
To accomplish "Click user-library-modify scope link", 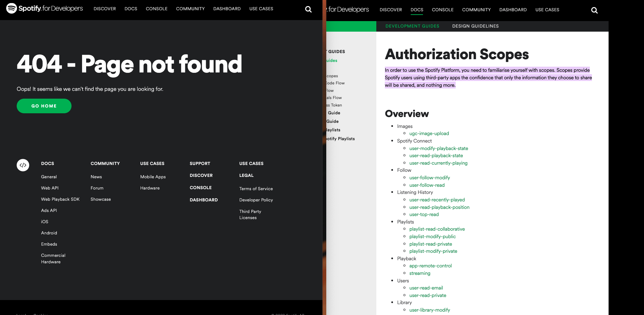I will (x=429, y=310).
